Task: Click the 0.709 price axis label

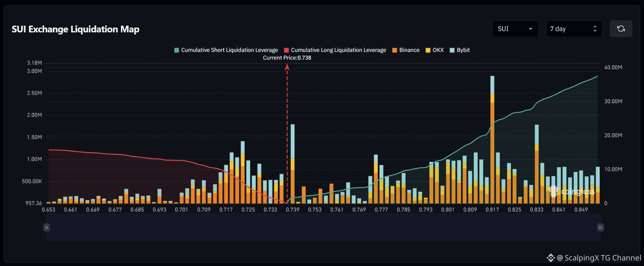Action: click(204, 210)
